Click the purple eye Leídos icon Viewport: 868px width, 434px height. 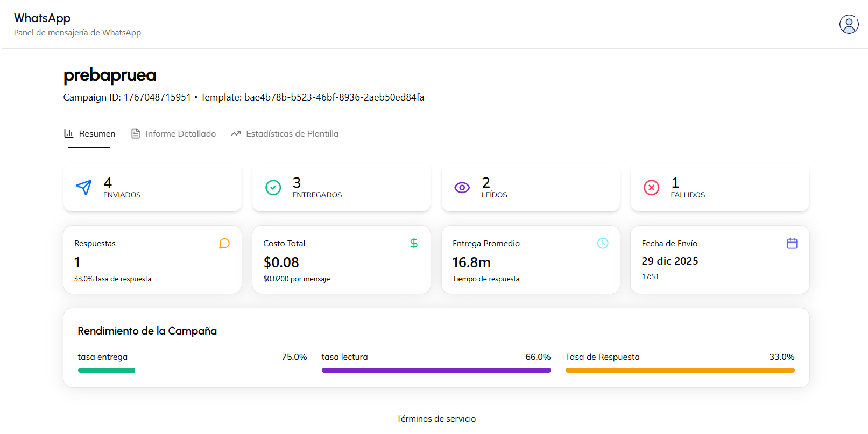pyautogui.click(x=462, y=187)
